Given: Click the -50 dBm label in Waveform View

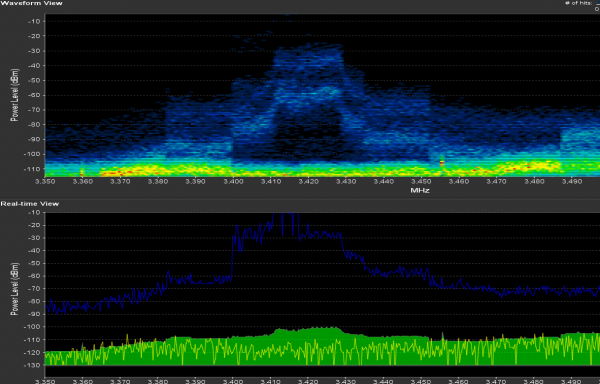Looking at the screenshot, I should pyautogui.click(x=34, y=80).
